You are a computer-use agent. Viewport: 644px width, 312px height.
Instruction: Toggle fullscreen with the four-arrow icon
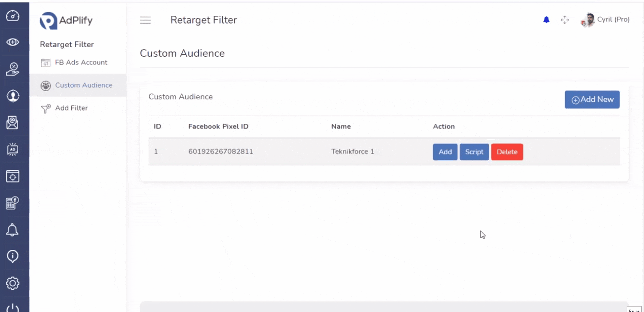pos(565,20)
